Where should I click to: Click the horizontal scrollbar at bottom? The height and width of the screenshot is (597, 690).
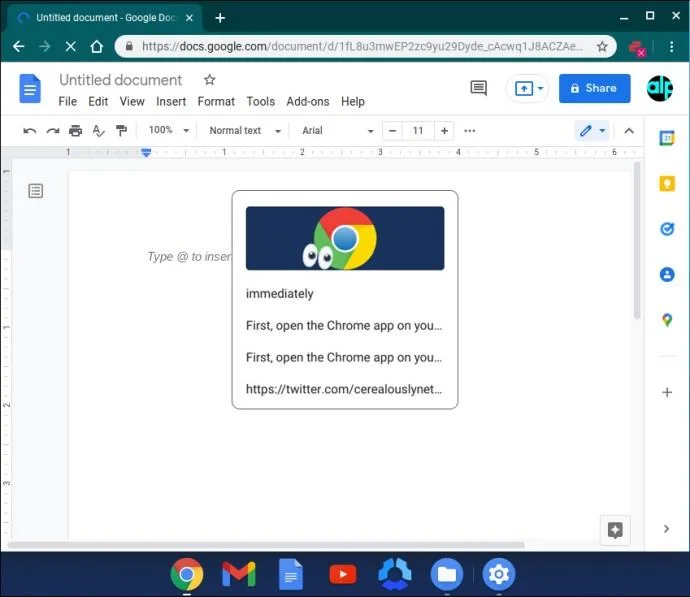click(x=266, y=545)
